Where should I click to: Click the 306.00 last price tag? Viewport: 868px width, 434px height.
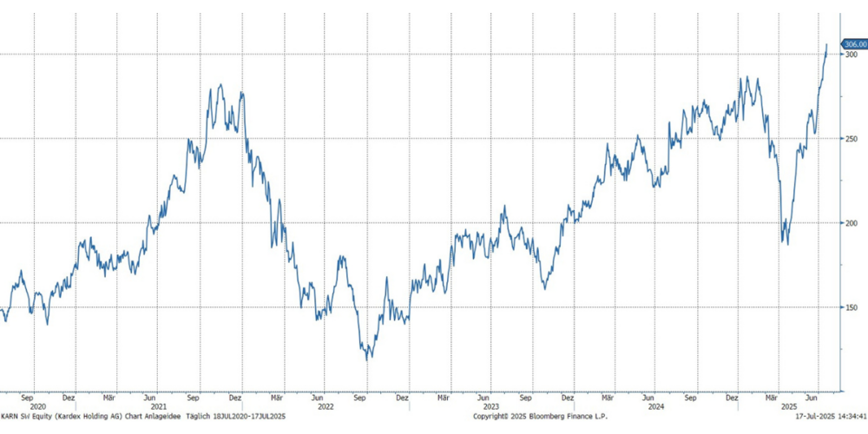pos(855,43)
